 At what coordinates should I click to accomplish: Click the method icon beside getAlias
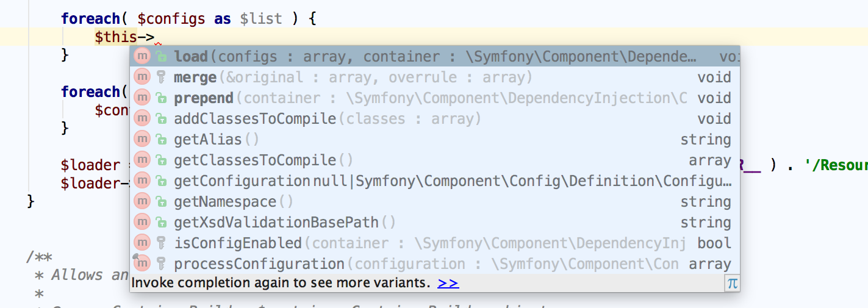[x=142, y=140]
